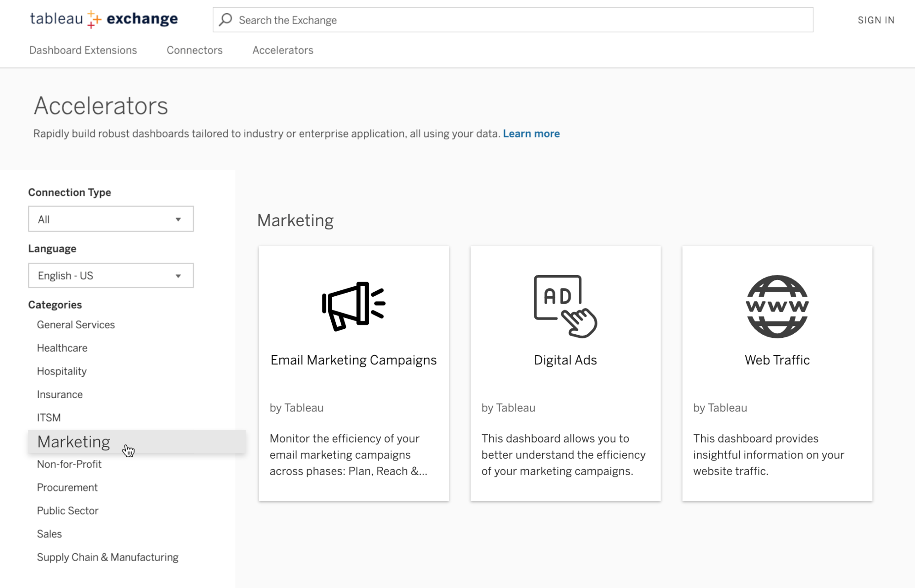
Task: Click the Search the Exchange input field
Action: tap(513, 20)
